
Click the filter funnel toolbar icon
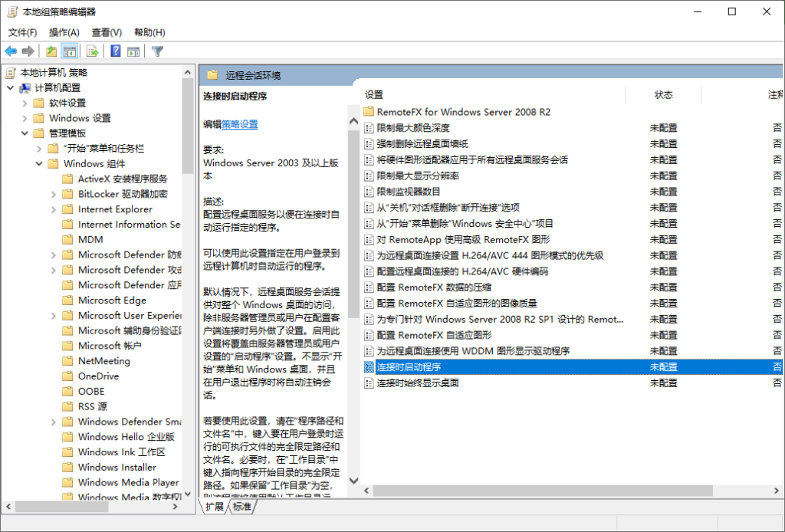(x=157, y=51)
